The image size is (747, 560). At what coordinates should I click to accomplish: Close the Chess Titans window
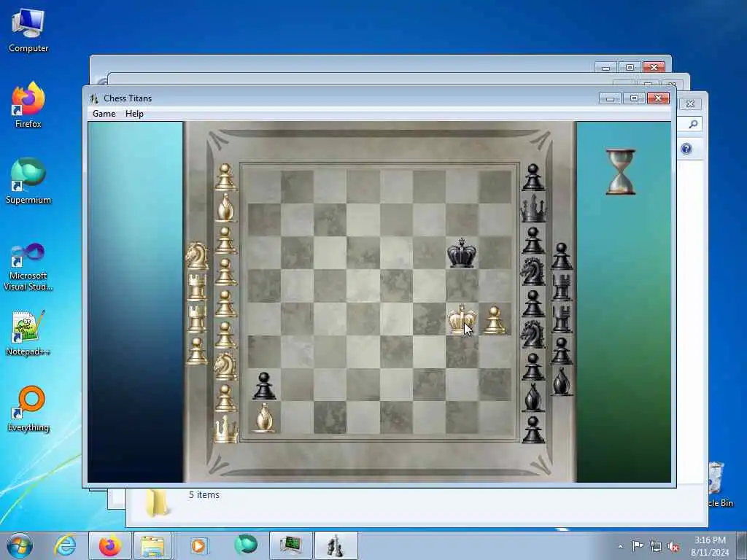tap(659, 98)
